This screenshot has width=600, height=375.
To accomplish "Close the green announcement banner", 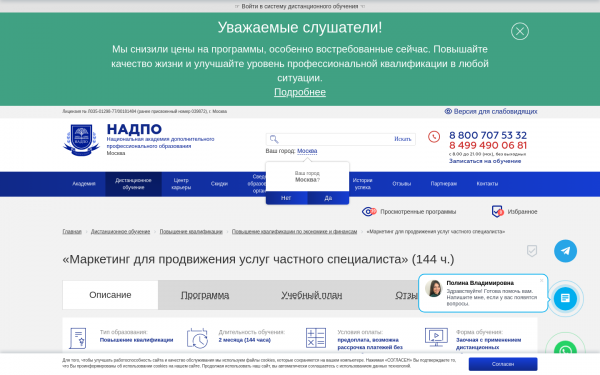I will click(x=520, y=31).
